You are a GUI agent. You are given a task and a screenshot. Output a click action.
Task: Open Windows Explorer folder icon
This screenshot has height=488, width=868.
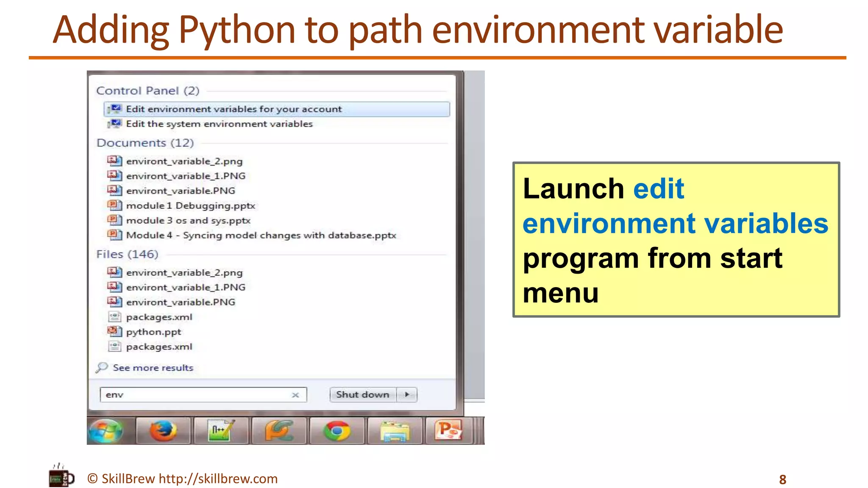pos(395,431)
